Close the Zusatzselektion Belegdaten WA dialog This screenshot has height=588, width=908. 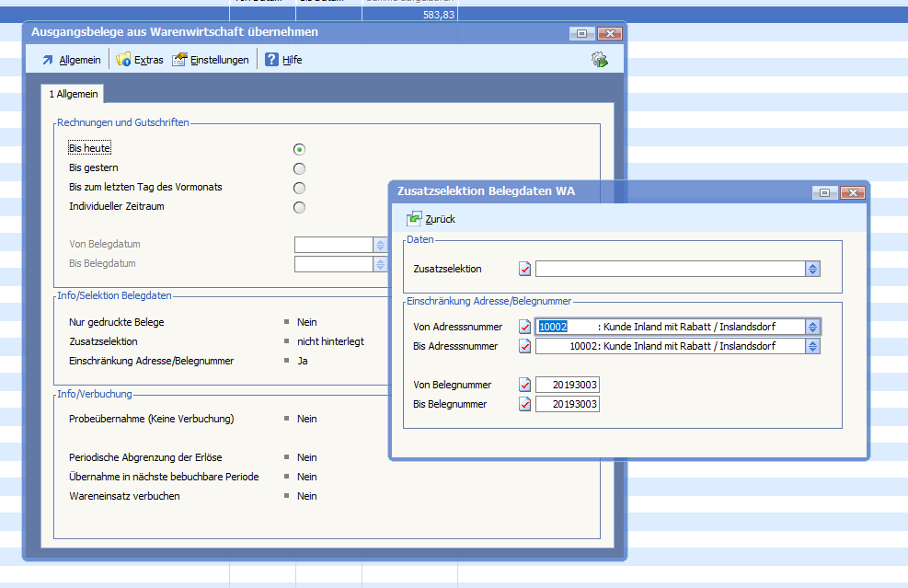click(853, 192)
